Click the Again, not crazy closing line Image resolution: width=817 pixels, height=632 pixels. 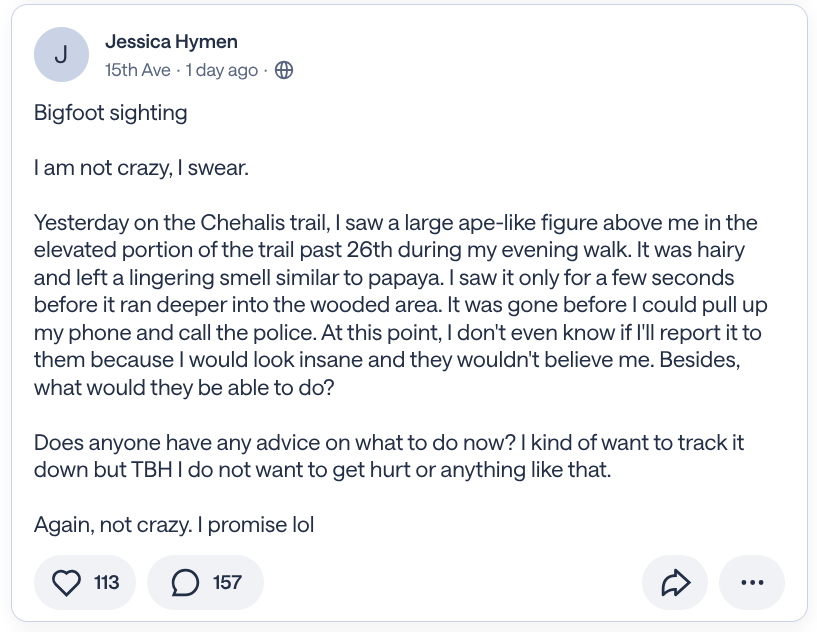pyautogui.click(x=174, y=525)
